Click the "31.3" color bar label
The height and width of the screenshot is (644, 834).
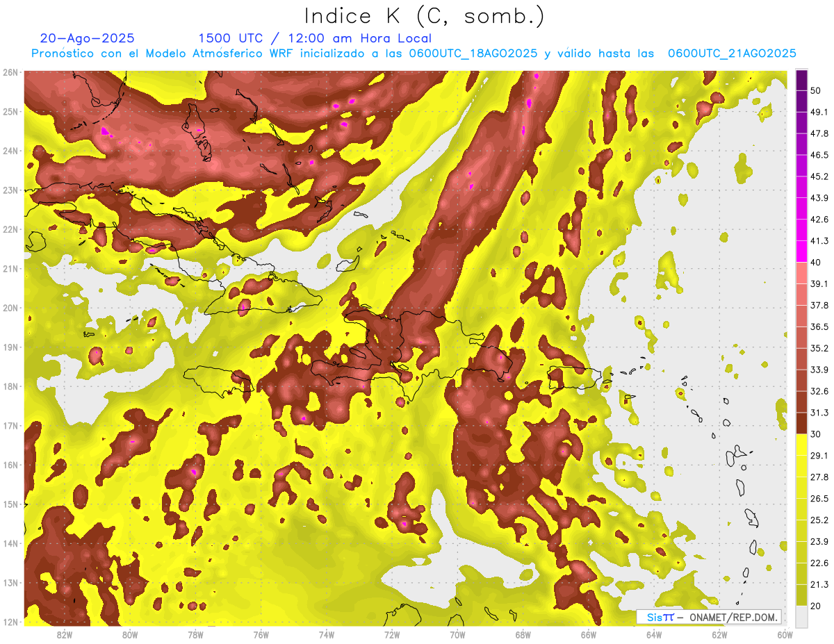tap(819, 413)
